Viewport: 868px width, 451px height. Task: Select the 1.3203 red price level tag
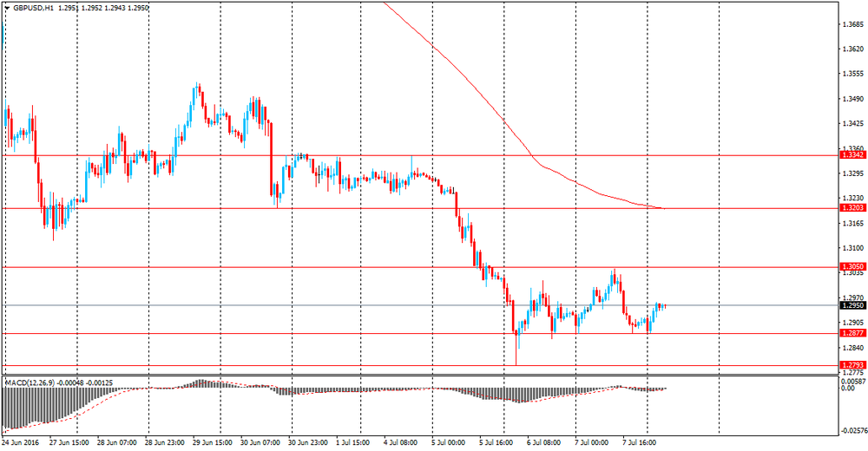(853, 208)
